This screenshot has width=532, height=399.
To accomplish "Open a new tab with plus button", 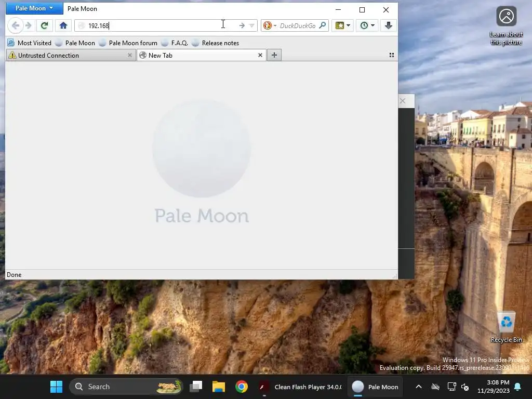I will pyautogui.click(x=274, y=55).
